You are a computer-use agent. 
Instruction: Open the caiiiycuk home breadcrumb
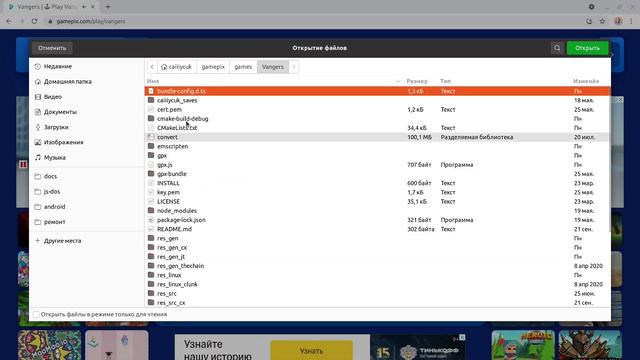tap(176, 67)
